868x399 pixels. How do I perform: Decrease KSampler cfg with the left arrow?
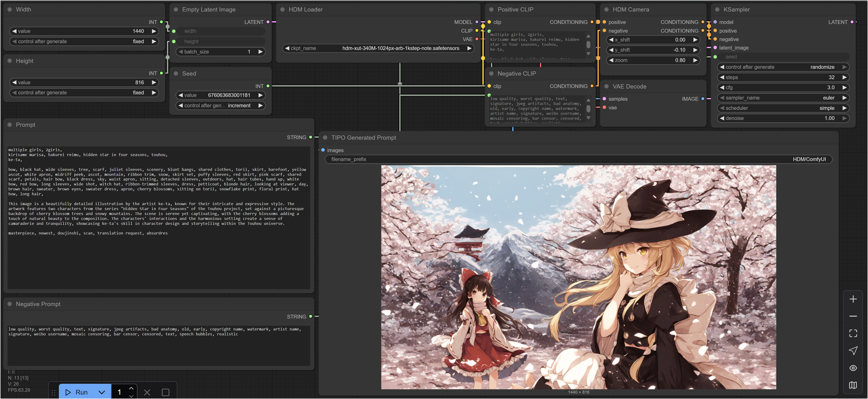click(x=722, y=87)
